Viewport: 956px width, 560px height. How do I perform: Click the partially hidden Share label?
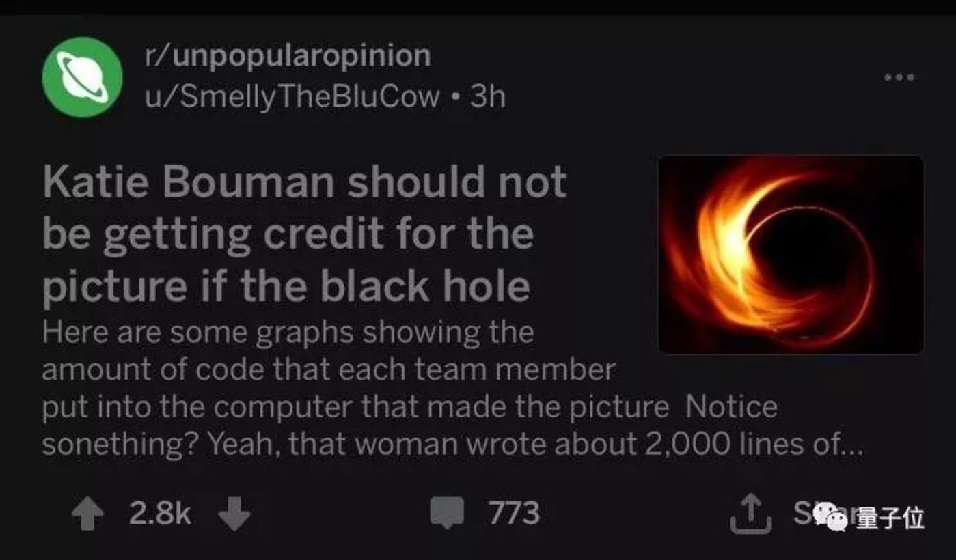coord(806,513)
